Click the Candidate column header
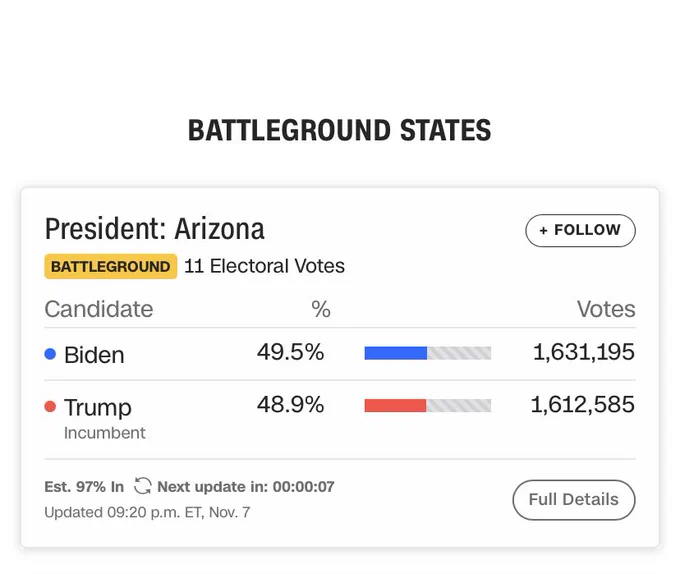This screenshot has width=680, height=574. [x=99, y=309]
